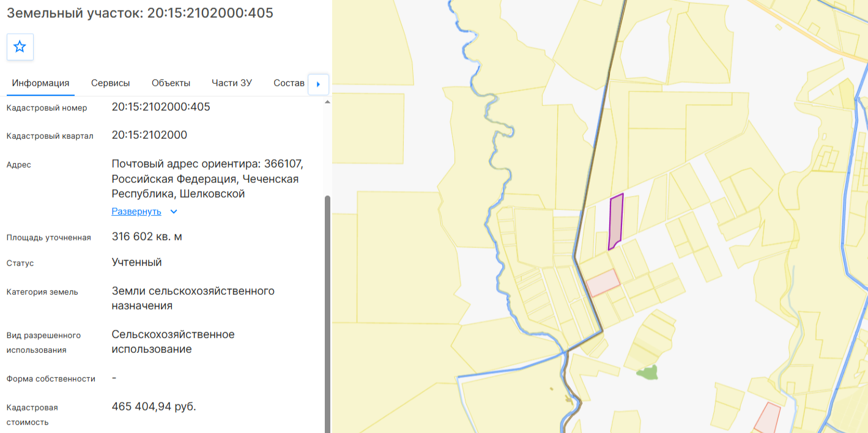868x433 pixels.
Task: Click the cadastral cost 465 404,94 руб.
Action: [x=154, y=407]
